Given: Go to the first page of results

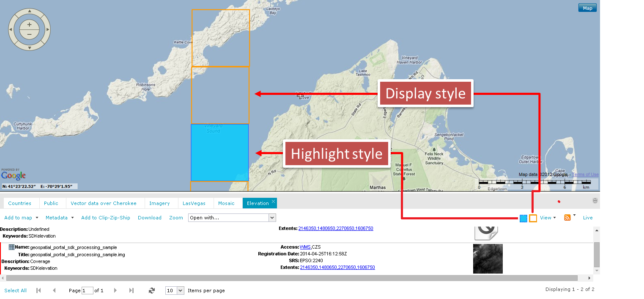Looking at the screenshot, I should (x=39, y=291).
